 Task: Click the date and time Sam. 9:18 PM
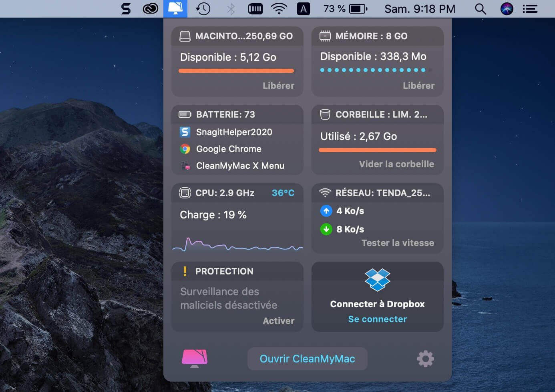coord(420,9)
